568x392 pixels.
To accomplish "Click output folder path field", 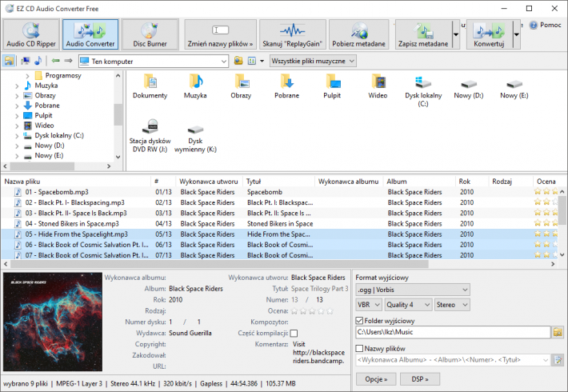I will coord(453,332).
